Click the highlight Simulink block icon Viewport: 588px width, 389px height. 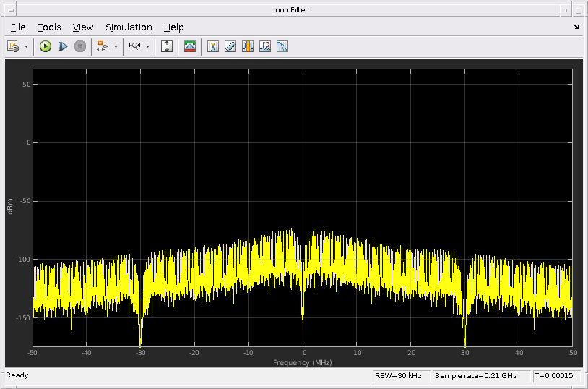point(102,46)
